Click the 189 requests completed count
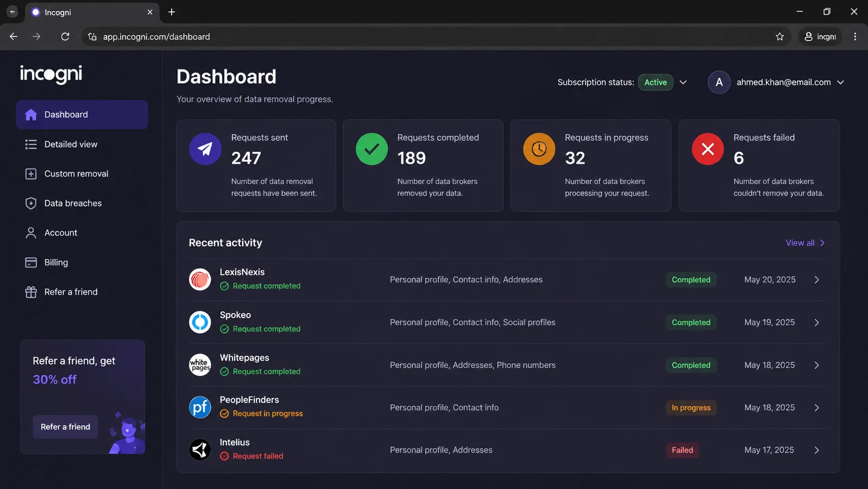Image resolution: width=868 pixels, height=489 pixels. click(x=412, y=158)
